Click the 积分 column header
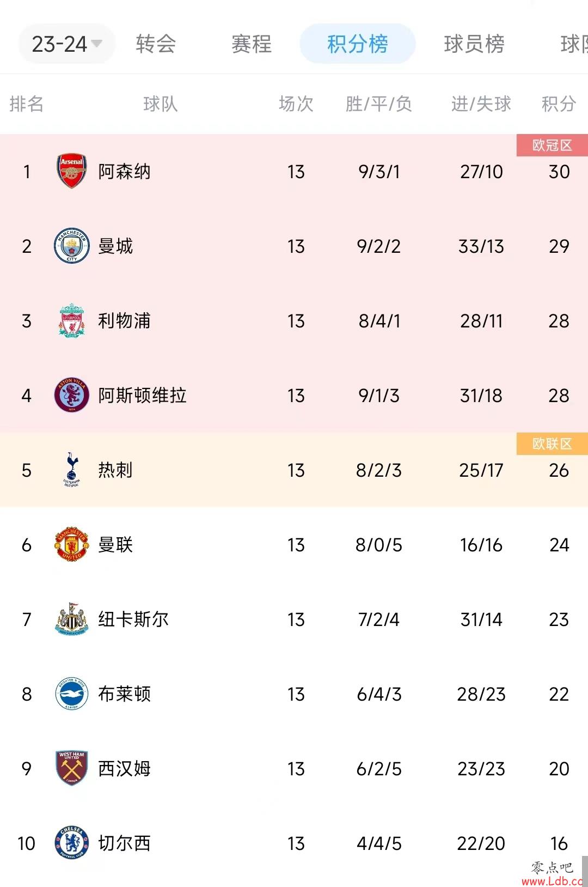 click(559, 104)
